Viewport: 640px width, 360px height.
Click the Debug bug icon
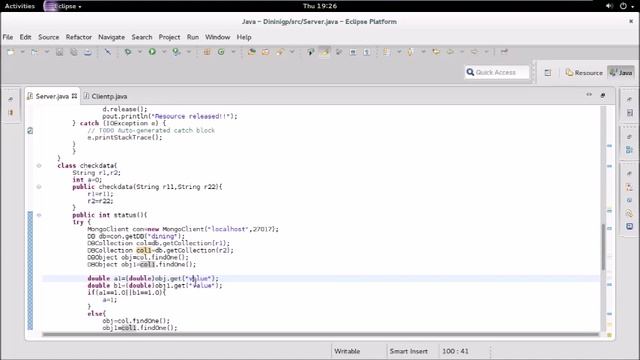(x=128, y=52)
